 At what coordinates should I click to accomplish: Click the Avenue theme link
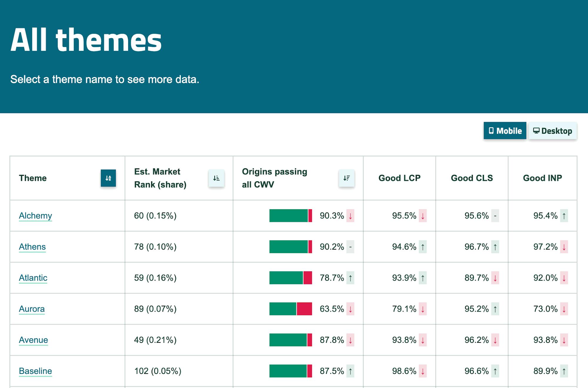pos(33,340)
